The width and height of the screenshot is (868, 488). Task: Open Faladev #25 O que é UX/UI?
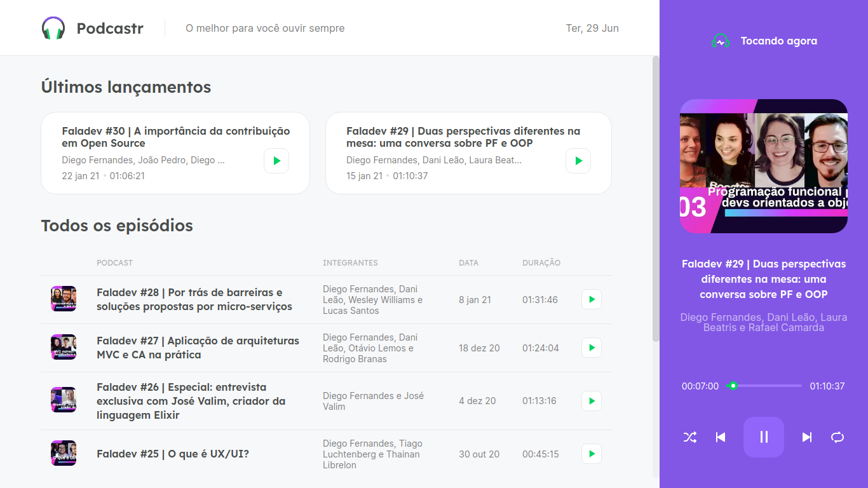pos(173,454)
